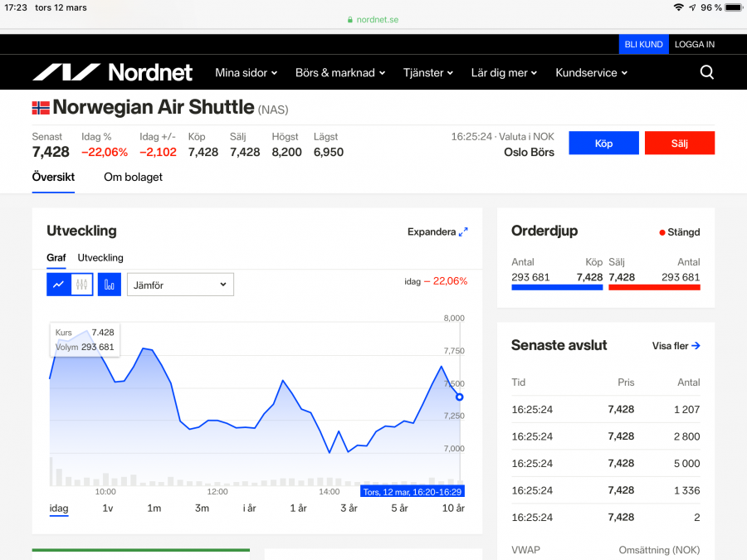Switch to Om bolaget tab
The height and width of the screenshot is (560, 747).
133,177
